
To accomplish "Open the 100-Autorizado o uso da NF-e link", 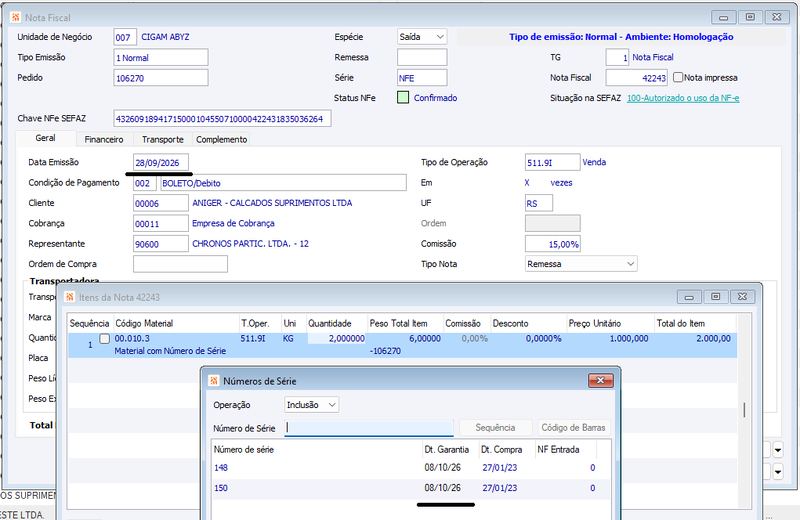I will pyautogui.click(x=683, y=98).
